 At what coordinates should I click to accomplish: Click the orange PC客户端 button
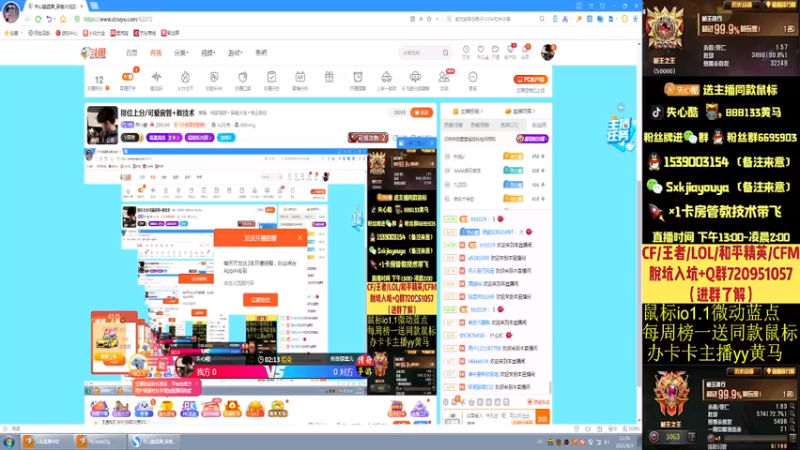tap(531, 80)
